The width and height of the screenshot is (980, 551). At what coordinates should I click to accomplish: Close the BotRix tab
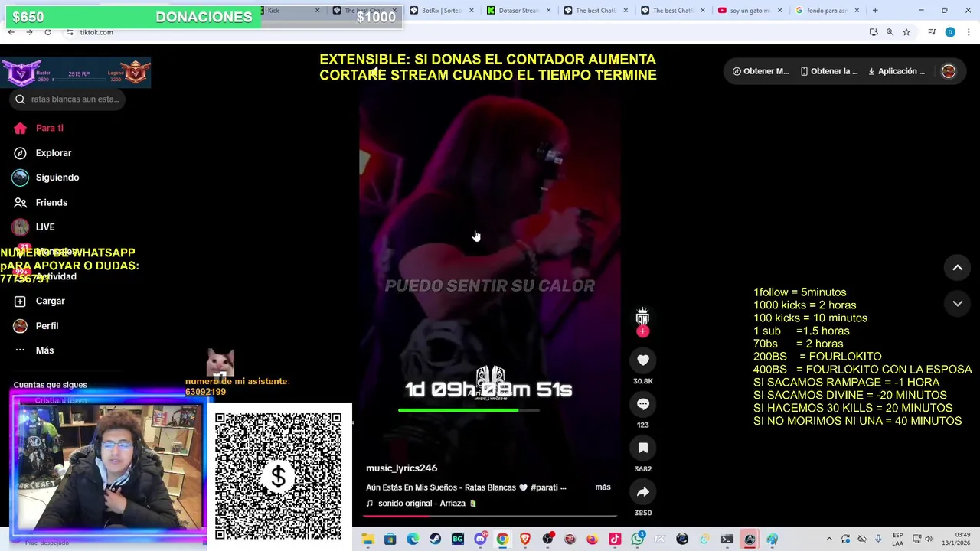[x=472, y=11]
